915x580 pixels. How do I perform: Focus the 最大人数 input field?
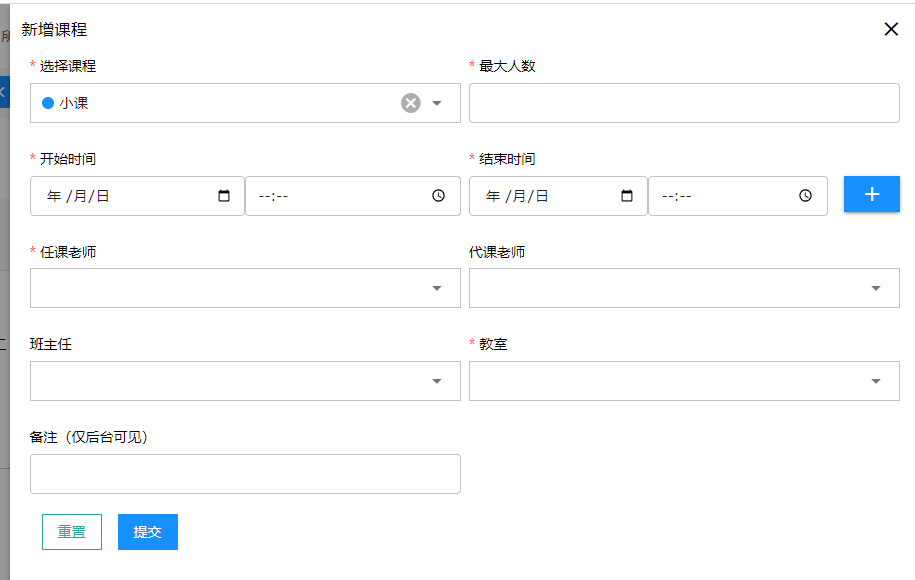tap(684, 103)
